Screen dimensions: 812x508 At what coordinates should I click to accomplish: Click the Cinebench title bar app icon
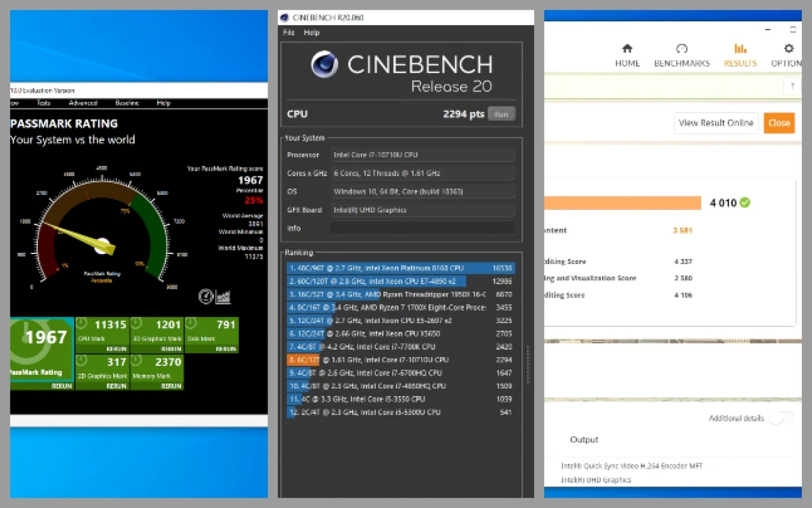pos(284,18)
